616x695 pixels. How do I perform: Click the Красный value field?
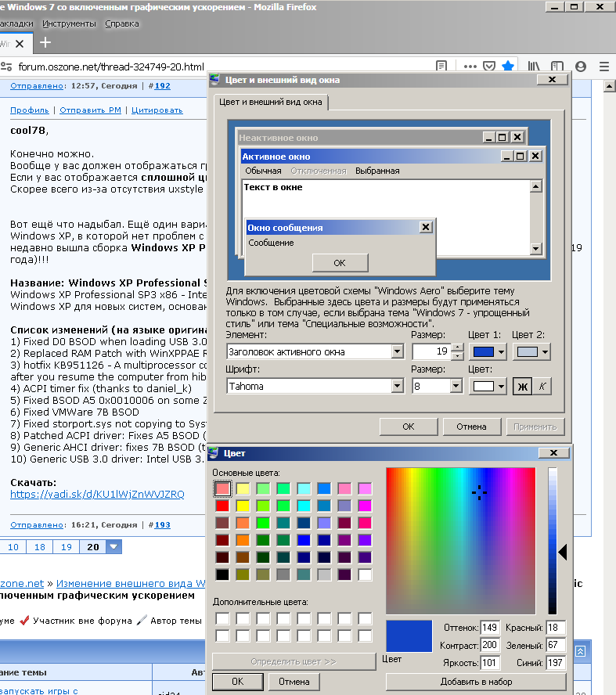point(556,628)
